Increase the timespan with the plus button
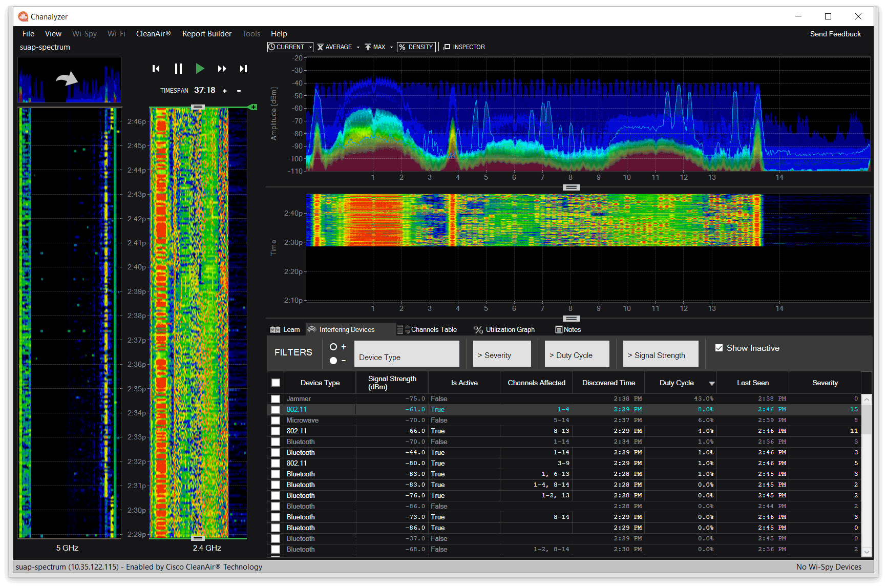The width and height of the screenshot is (887, 588). pyautogui.click(x=224, y=91)
